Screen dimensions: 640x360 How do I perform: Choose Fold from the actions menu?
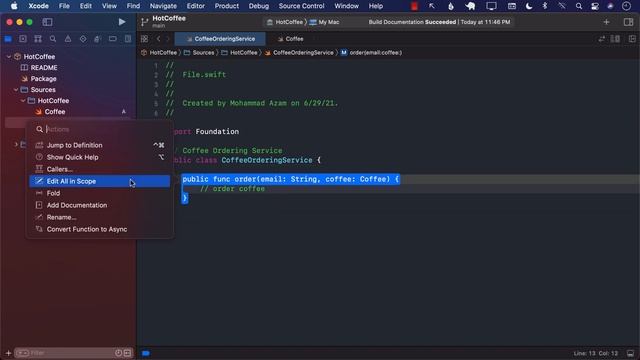(x=100, y=193)
